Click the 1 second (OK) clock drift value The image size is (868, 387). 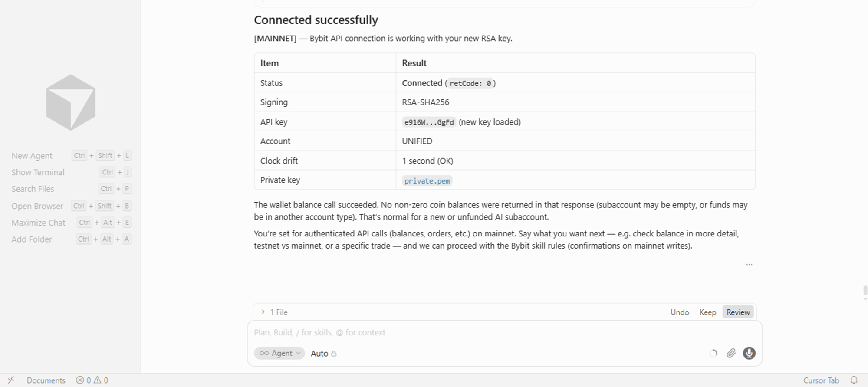pyautogui.click(x=427, y=161)
